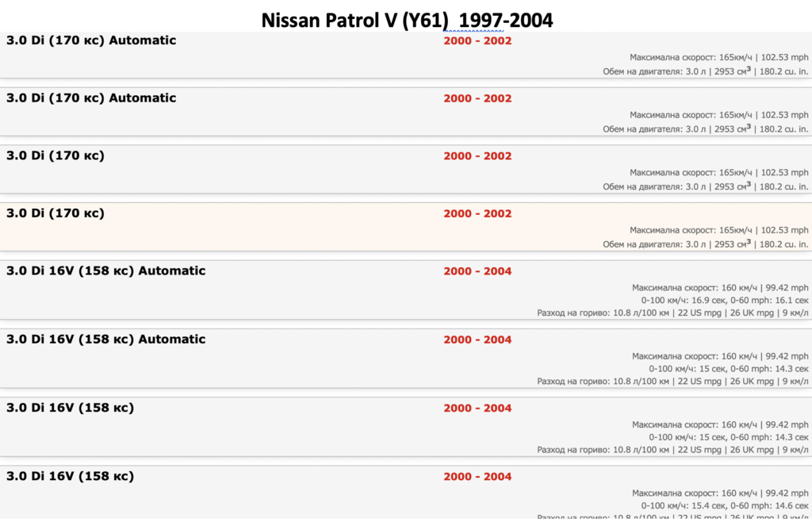Click 0-100 км/ч: 15 сек line in 16V Automatic row
The height and width of the screenshot is (522, 812).
[729, 369]
